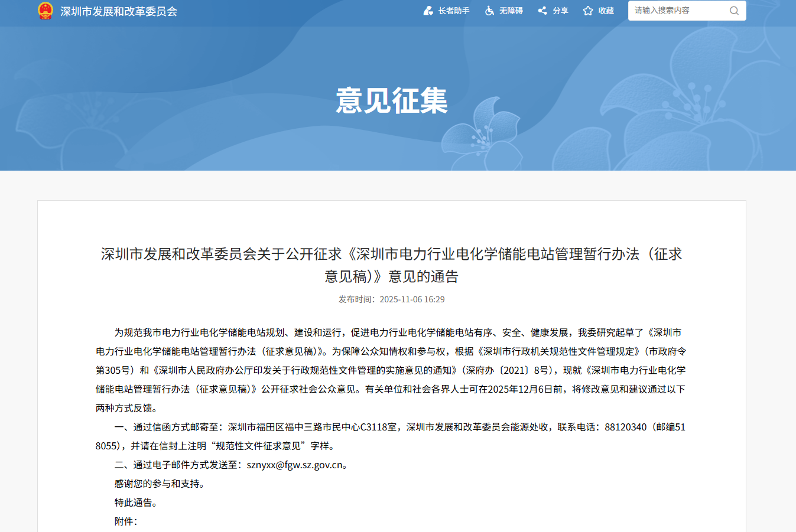This screenshot has width=796, height=532.
Task: Open the 长者助手 menu text
Action: tap(454, 11)
